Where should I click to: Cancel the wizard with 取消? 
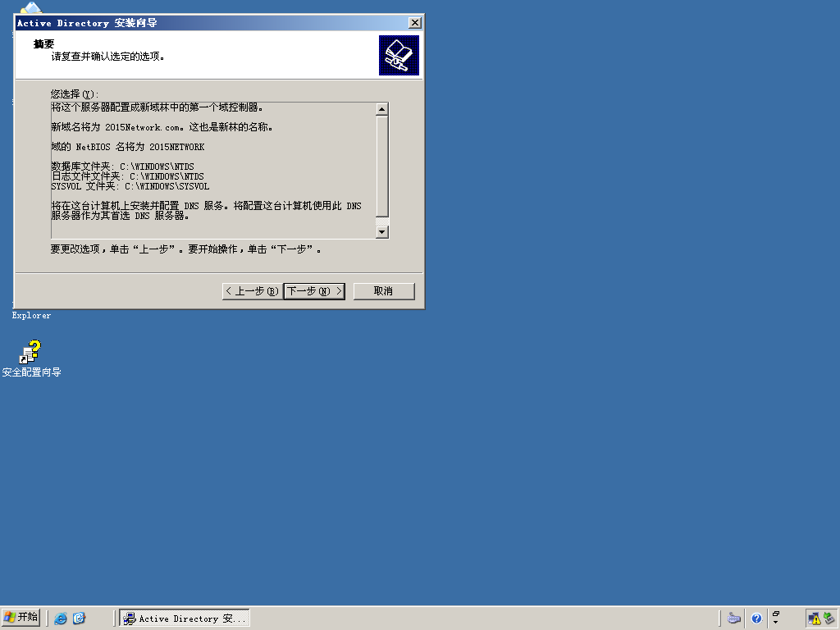[x=384, y=291]
